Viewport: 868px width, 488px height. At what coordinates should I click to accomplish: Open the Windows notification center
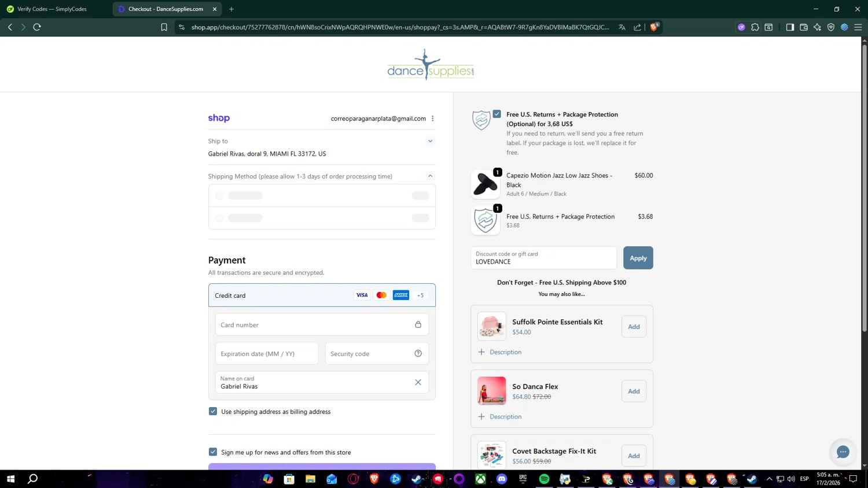tap(853, 479)
